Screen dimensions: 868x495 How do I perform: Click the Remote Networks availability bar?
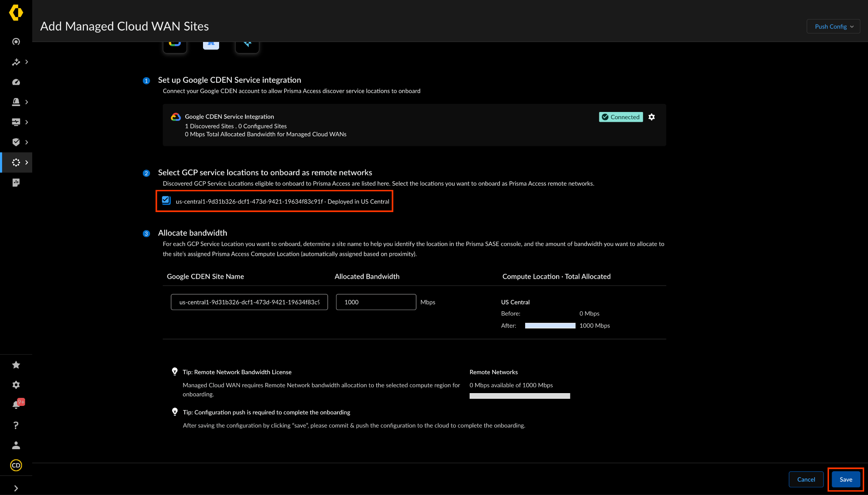tap(520, 396)
